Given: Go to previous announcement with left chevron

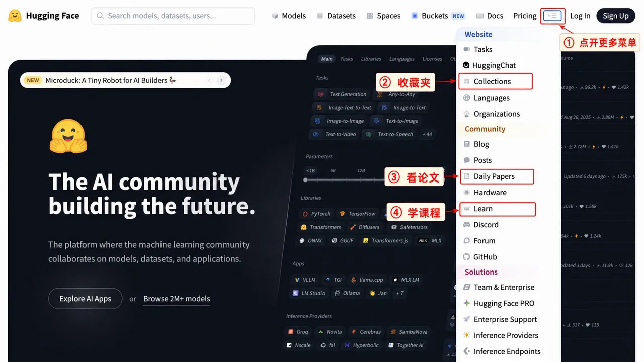Looking at the screenshot, I should tap(209, 80).
